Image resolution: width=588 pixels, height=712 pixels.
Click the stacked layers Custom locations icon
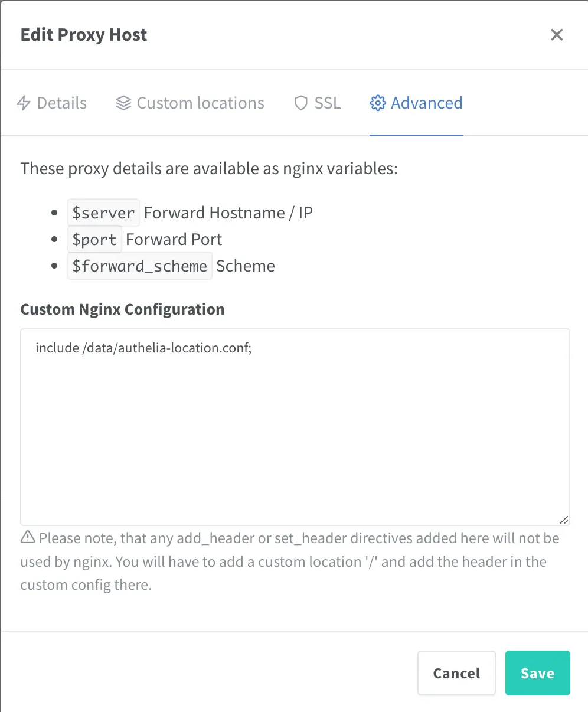(123, 103)
